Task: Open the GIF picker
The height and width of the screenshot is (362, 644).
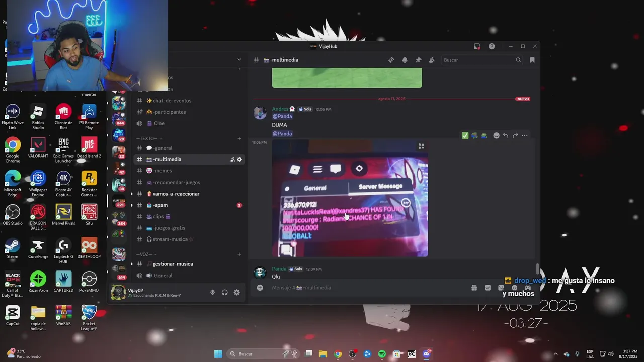Action: pos(488,288)
